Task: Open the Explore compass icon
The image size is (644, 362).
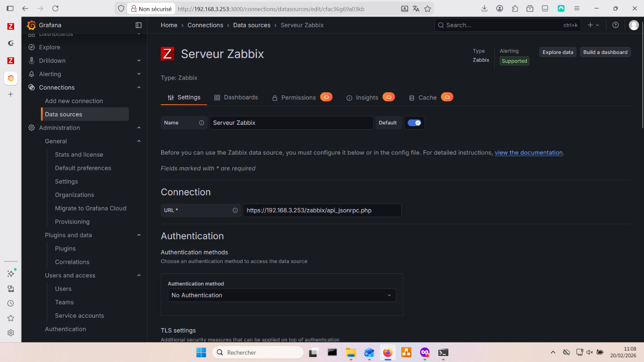Action: pos(31,47)
